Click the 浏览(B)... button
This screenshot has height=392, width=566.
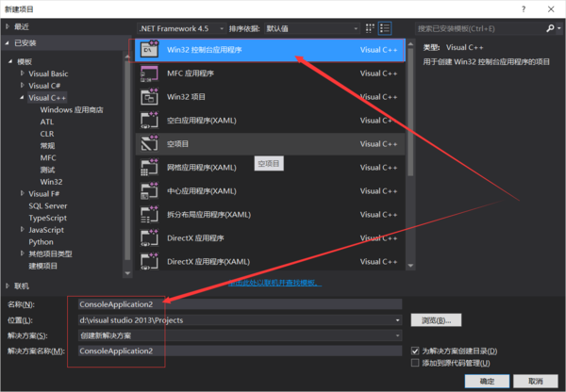(x=436, y=320)
